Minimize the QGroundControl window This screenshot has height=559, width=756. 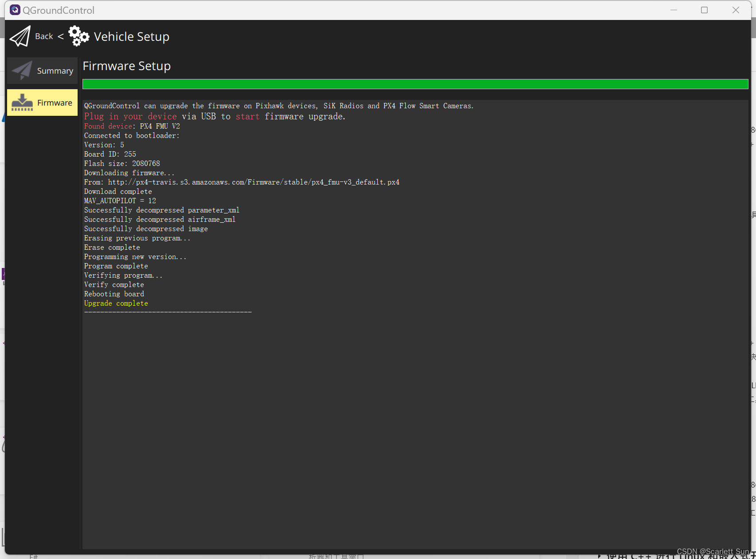click(x=674, y=10)
